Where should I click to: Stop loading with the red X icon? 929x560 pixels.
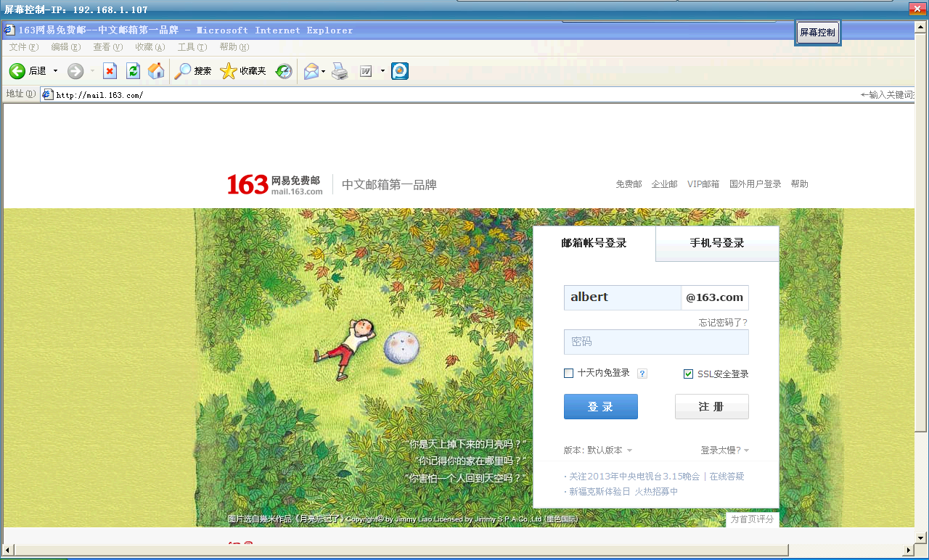(110, 71)
